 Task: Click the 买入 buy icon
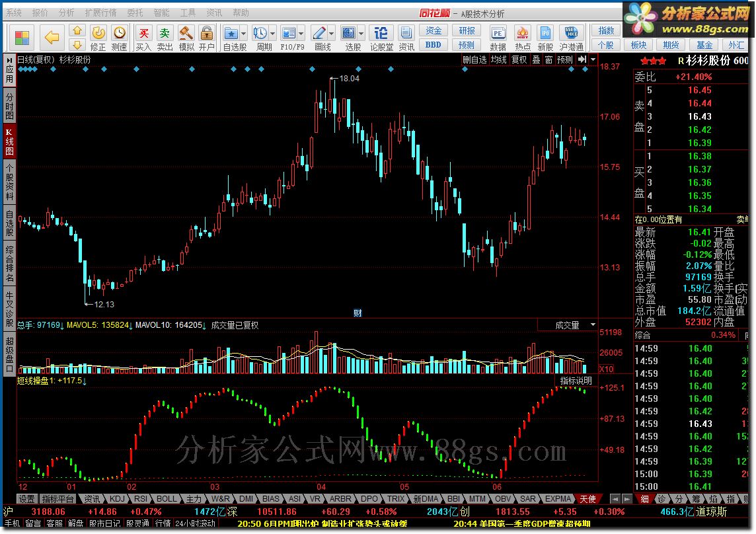tap(143, 33)
